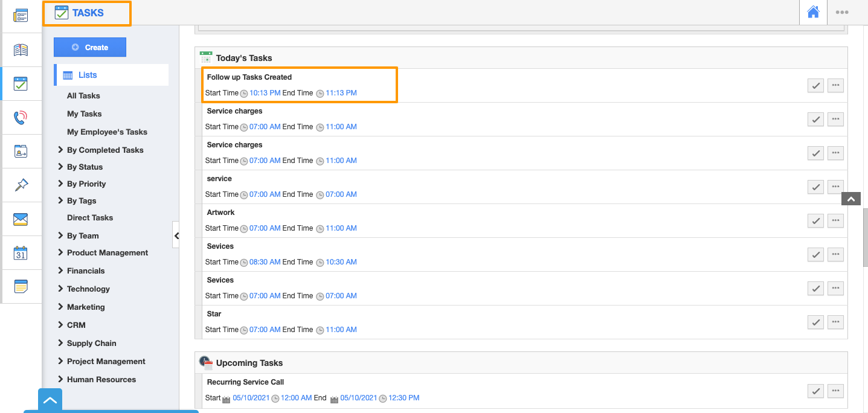Click the vertical scrollbar thumb on right

(865, 237)
